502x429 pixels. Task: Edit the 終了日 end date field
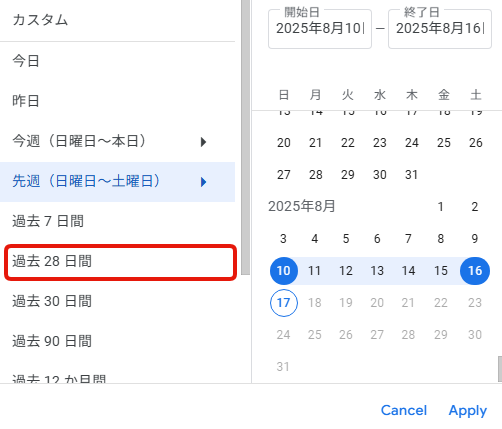pos(440,29)
